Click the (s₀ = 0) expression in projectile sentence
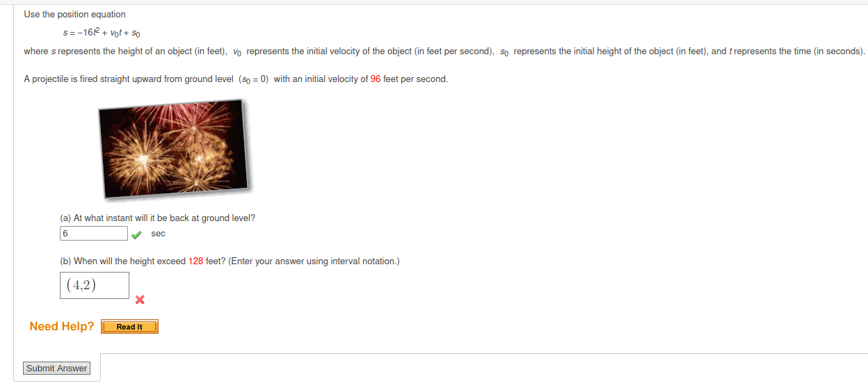 (x=254, y=79)
